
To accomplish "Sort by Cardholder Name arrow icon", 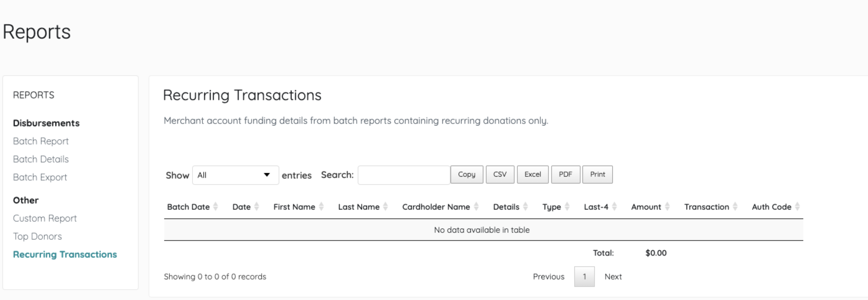I will click(x=476, y=206).
